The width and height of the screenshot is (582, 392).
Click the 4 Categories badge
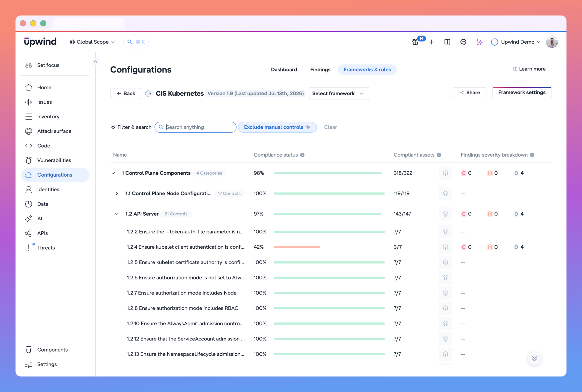click(209, 173)
